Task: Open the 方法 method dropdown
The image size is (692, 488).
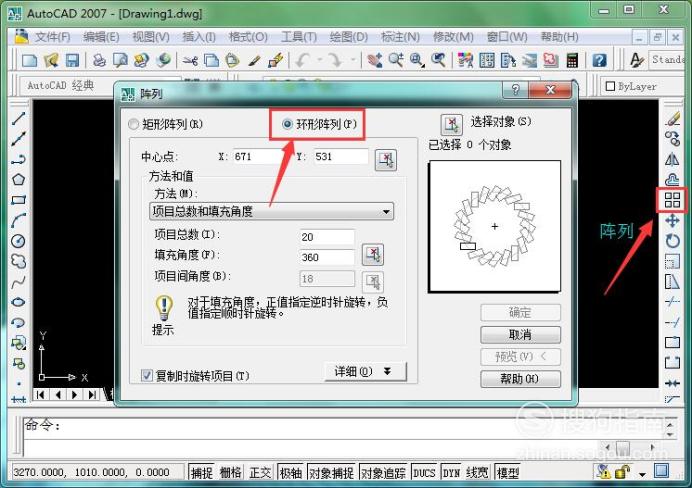Action: click(271, 211)
